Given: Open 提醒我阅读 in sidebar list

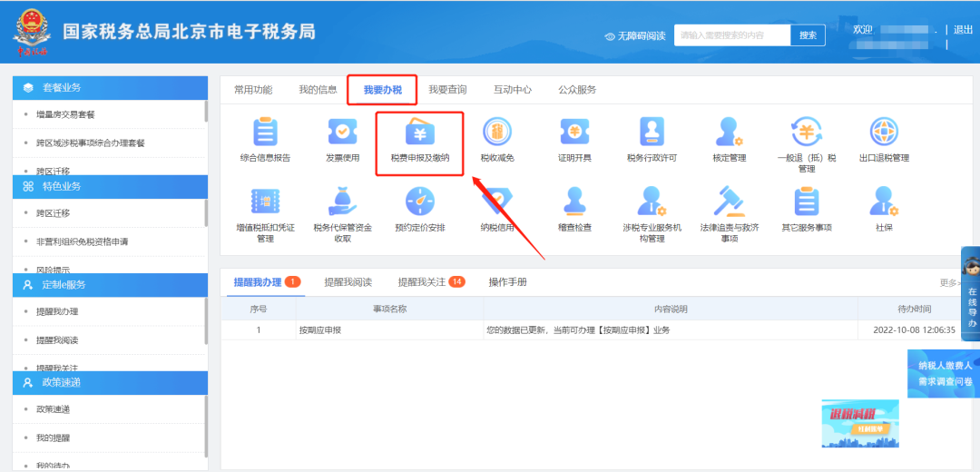Looking at the screenshot, I should tap(57, 339).
